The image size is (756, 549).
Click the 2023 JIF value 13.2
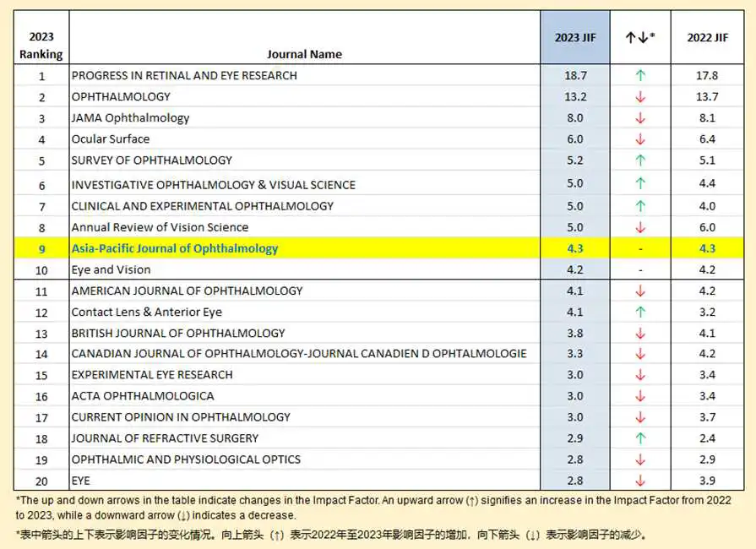pyautogui.click(x=576, y=97)
